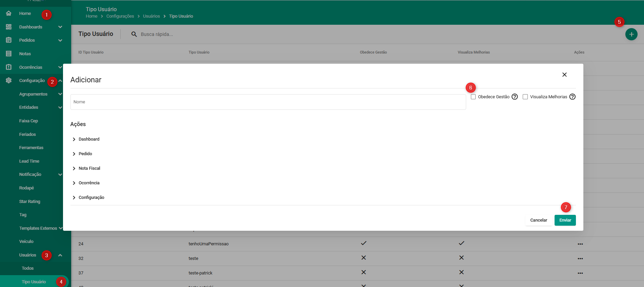Click the Visualiza Melhorias help icon
The image size is (644, 287).
(572, 97)
